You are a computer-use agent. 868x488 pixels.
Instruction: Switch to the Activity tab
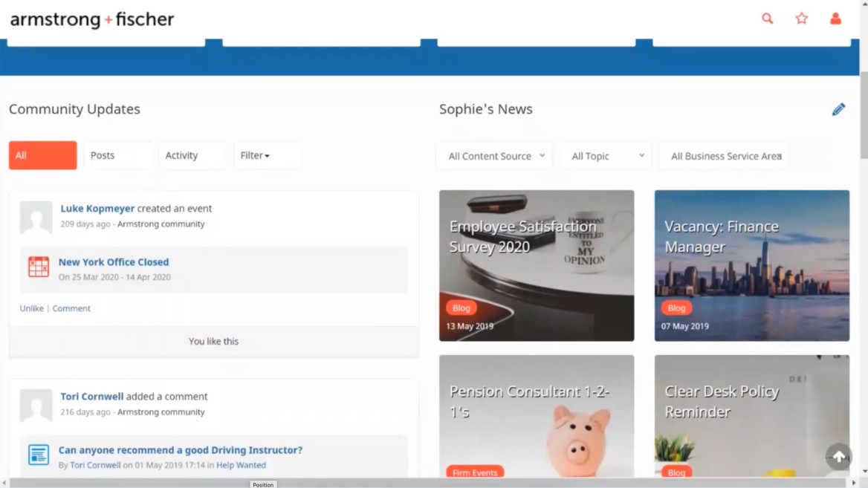(x=181, y=155)
